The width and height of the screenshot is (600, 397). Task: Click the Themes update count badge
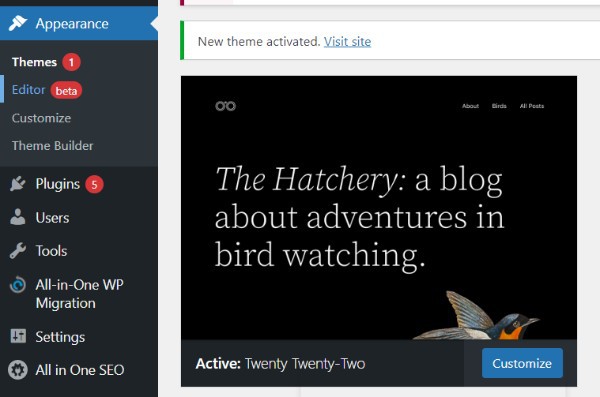71,62
